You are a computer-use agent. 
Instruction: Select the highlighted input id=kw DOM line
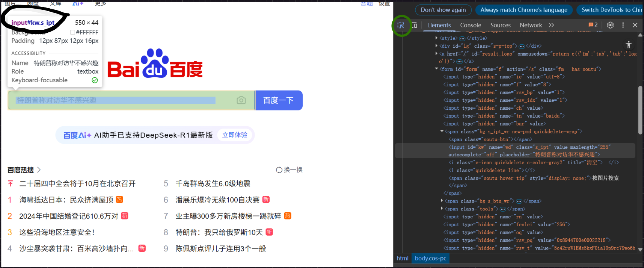click(x=515, y=151)
